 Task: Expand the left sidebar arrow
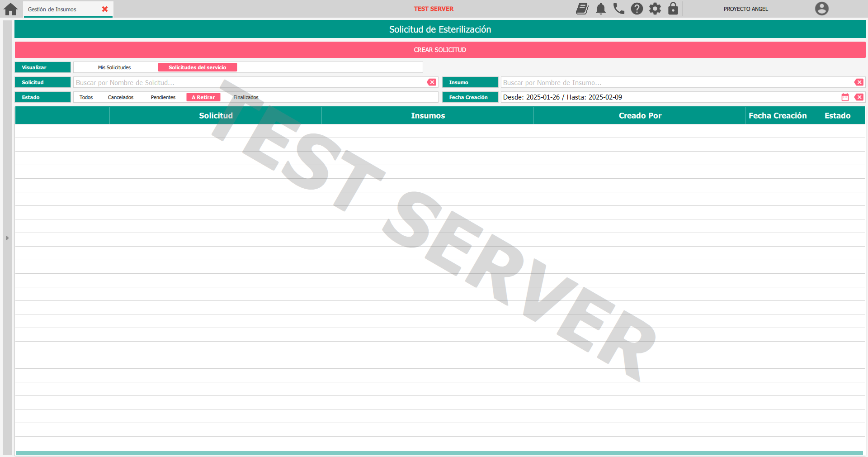click(7, 238)
